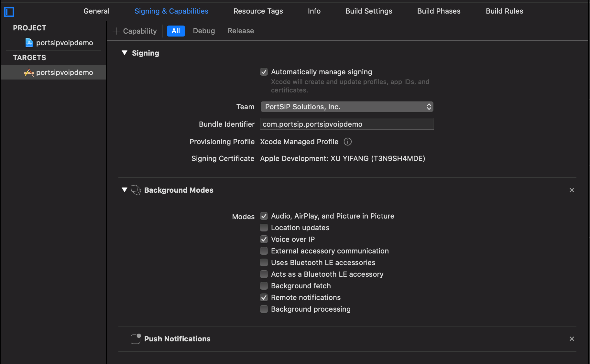The height and width of the screenshot is (364, 590).
Task: Enable Background processing mode
Action: tap(264, 309)
